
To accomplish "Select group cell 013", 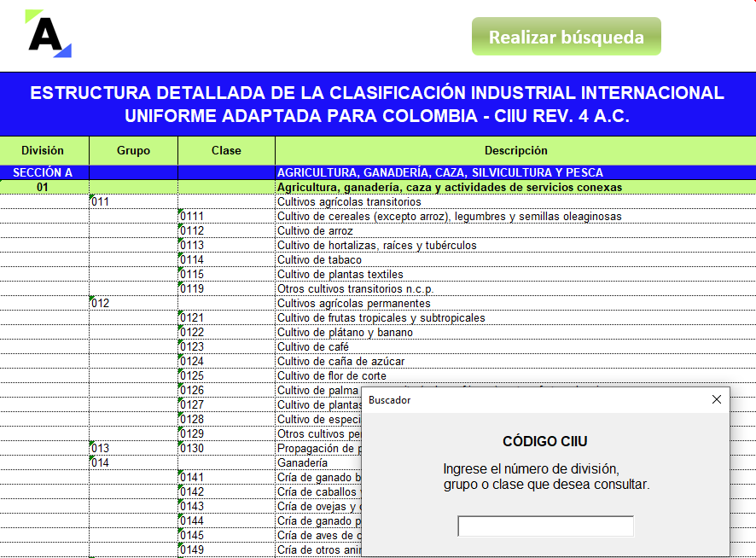I will click(x=134, y=448).
